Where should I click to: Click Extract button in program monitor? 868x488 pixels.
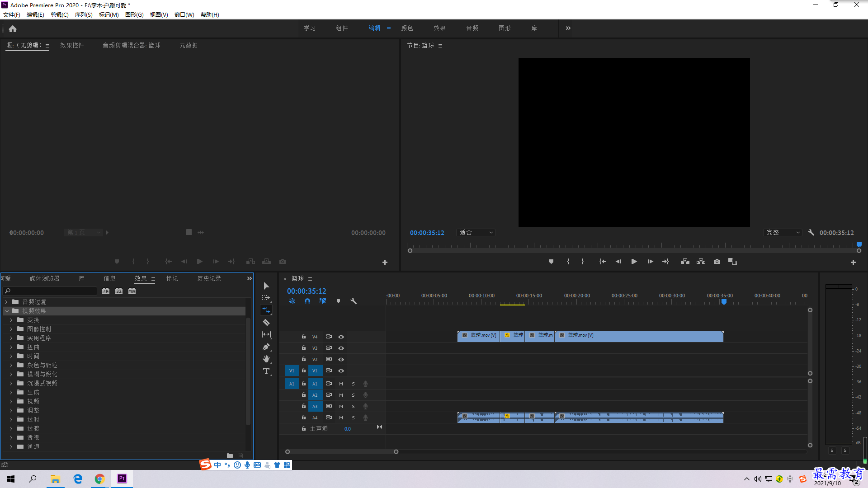pos(701,262)
